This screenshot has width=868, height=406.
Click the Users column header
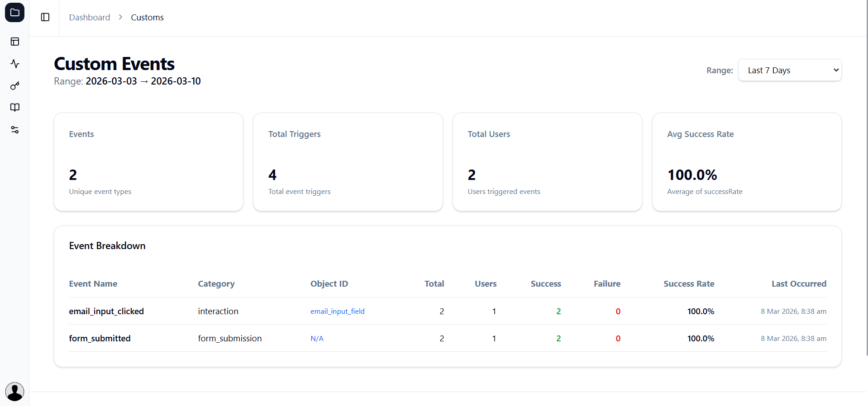(486, 283)
